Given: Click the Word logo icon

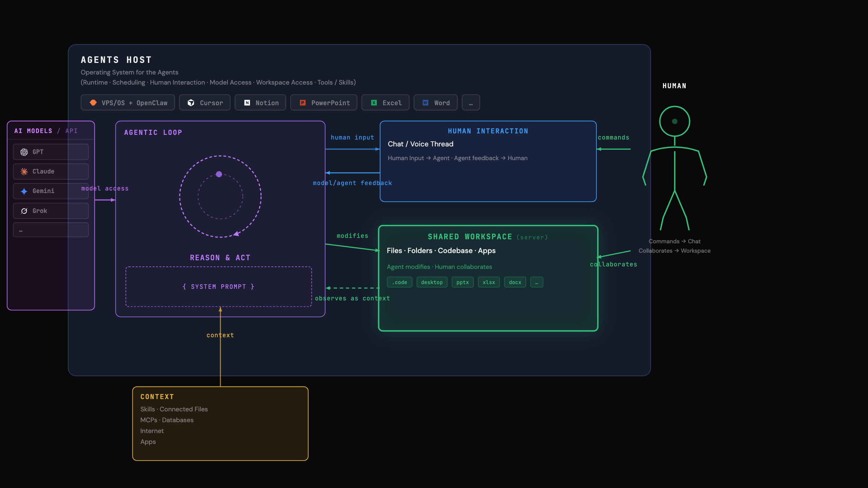Looking at the screenshot, I should (426, 103).
